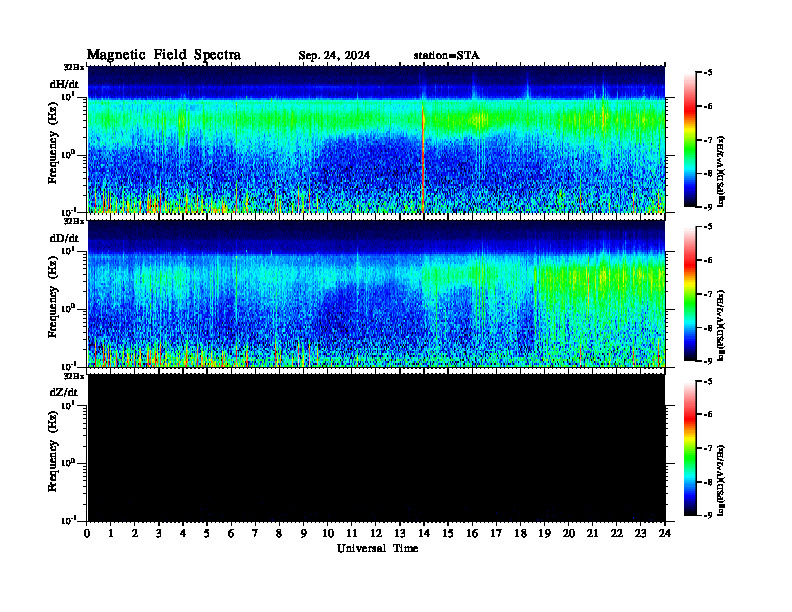Click hour tick label '6' on time axis

[x=231, y=533]
